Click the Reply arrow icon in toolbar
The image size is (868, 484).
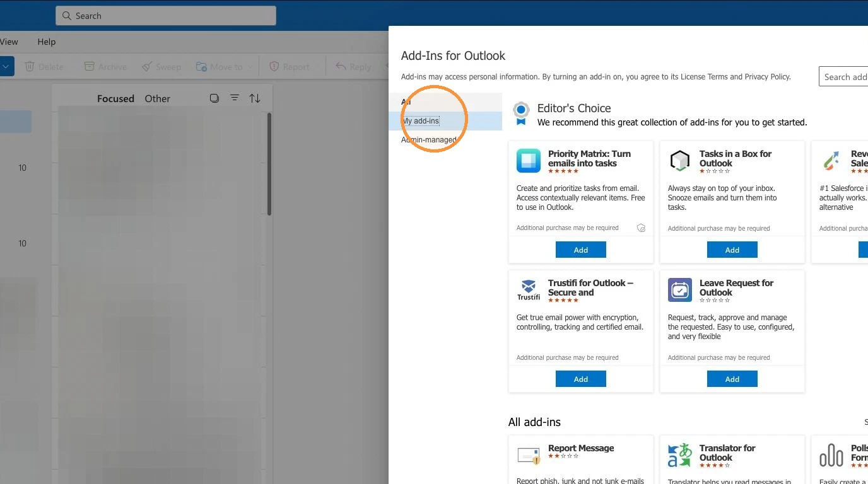coord(341,66)
